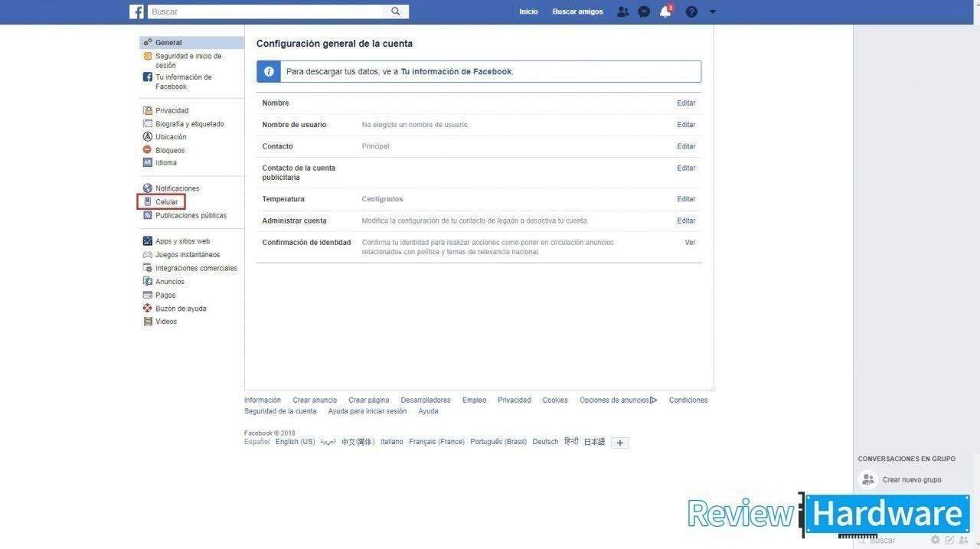Click Editar for the Temperatura row
The image size is (980, 549).
(686, 199)
